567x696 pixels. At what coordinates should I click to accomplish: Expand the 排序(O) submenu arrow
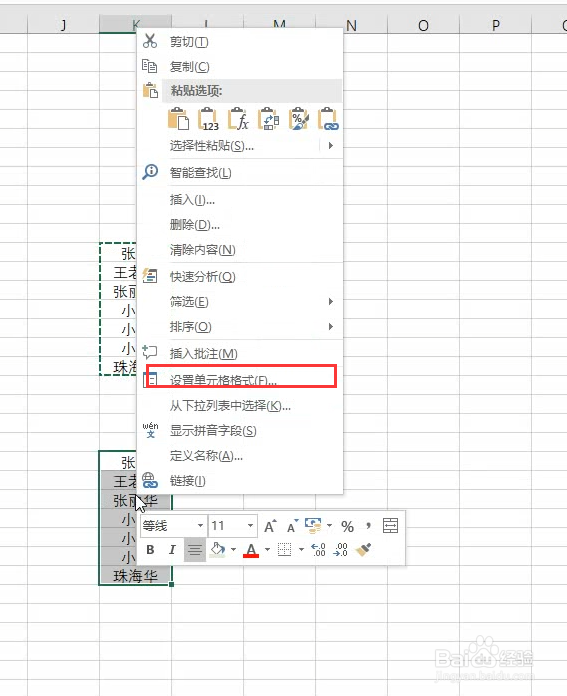[331, 327]
